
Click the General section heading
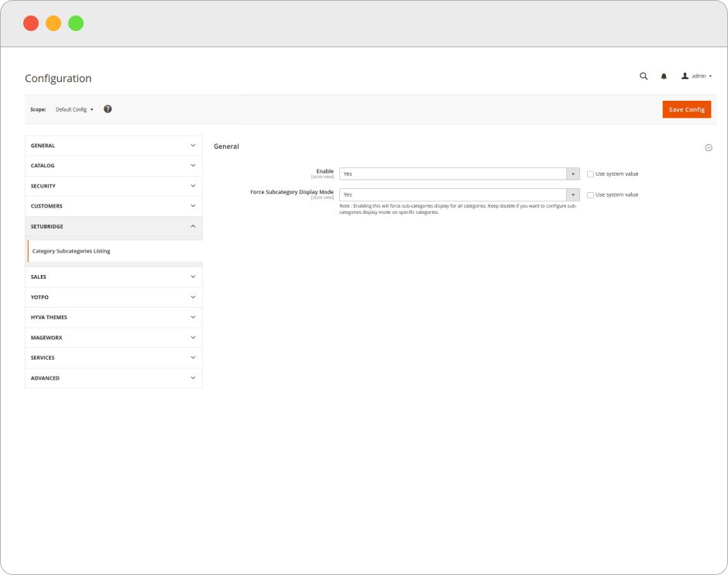click(x=226, y=146)
